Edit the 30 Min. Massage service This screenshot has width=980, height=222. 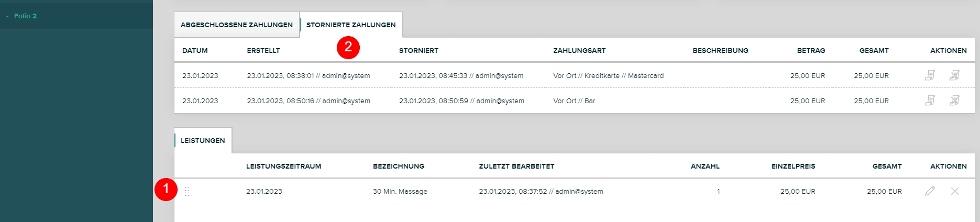[x=930, y=191]
